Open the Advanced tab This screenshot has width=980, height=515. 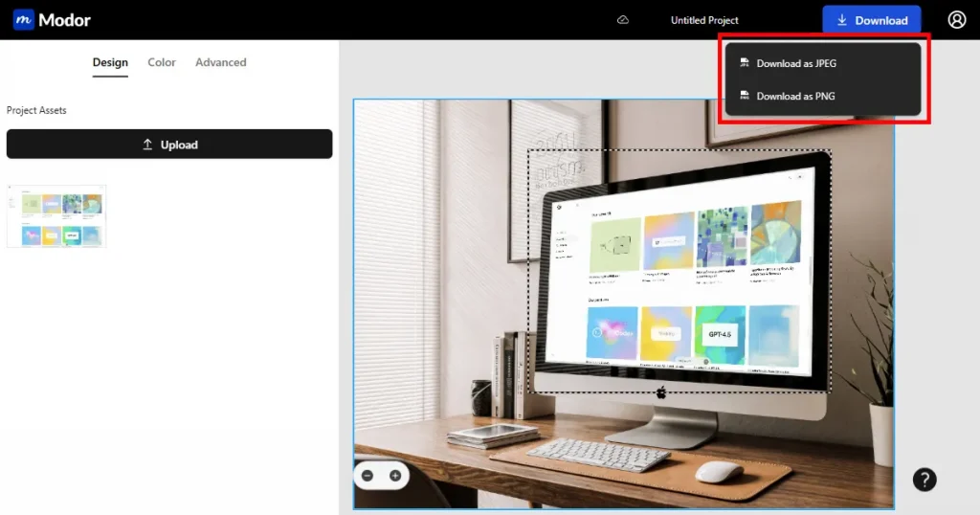pos(221,62)
